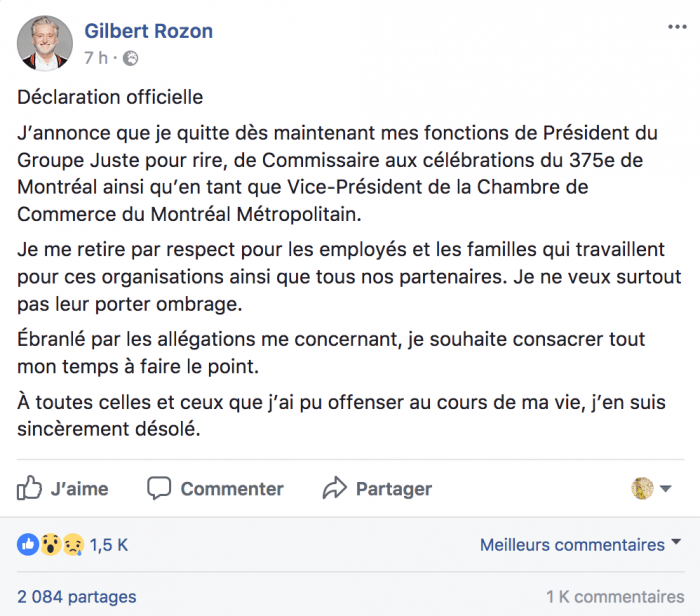Click the '7 h' post timestamp
Viewport: 700px width, 616px height.
click(96, 58)
